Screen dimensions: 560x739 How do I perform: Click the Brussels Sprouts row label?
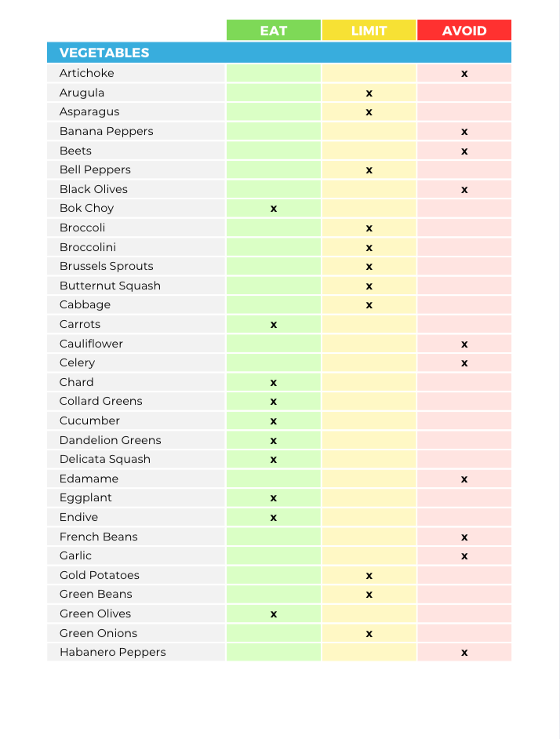(x=107, y=266)
